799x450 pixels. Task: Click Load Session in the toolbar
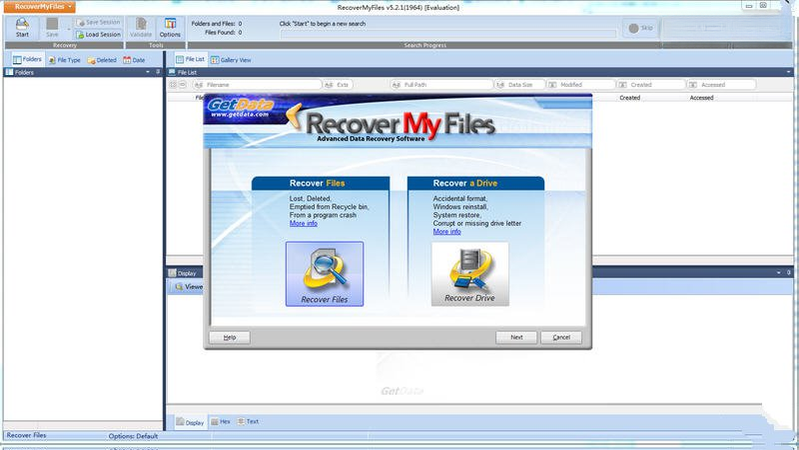[x=98, y=35]
